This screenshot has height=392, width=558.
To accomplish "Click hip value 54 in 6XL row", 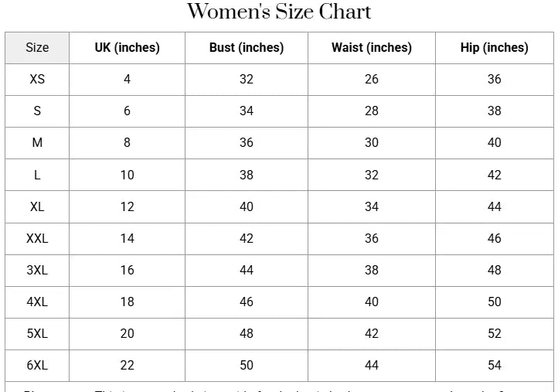I will point(495,365).
